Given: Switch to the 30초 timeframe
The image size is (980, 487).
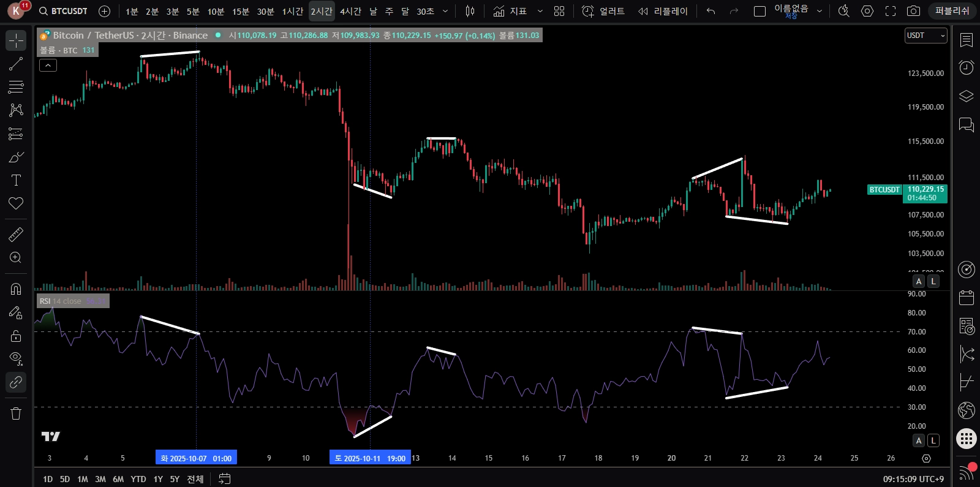Looking at the screenshot, I should pos(425,11).
